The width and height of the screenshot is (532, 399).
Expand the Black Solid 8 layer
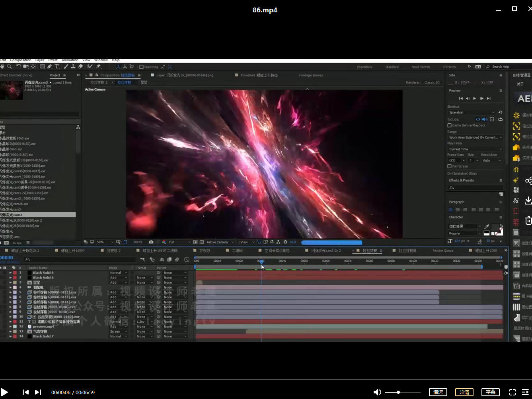click(x=10, y=273)
